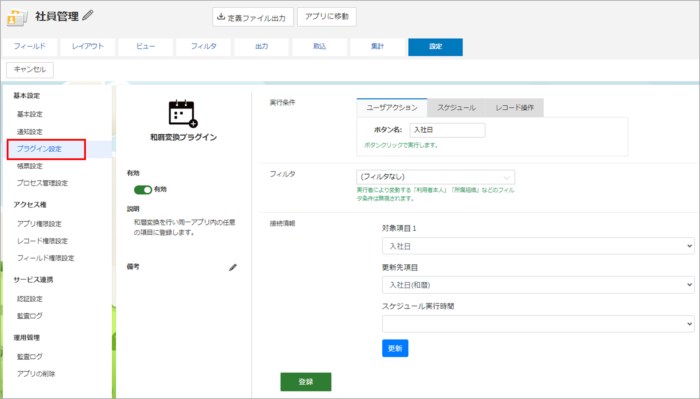
Task: Select the レコード操作 condition tab
Action: pyautogui.click(x=515, y=108)
